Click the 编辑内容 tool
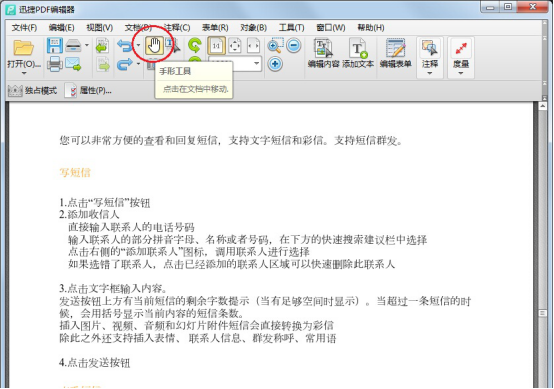Image resolution: width=554 pixels, height=389 pixels. pos(323,53)
